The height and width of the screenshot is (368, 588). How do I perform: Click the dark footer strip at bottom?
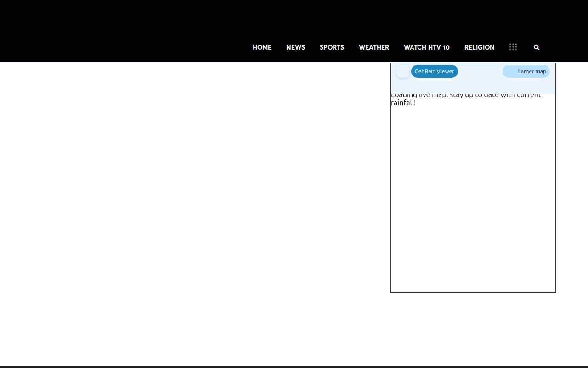pos(294,367)
